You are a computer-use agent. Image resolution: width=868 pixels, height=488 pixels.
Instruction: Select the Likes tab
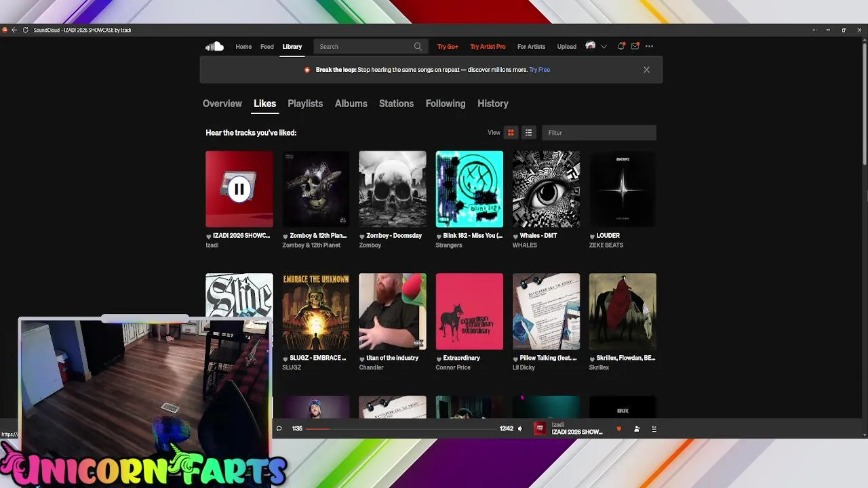coord(264,104)
